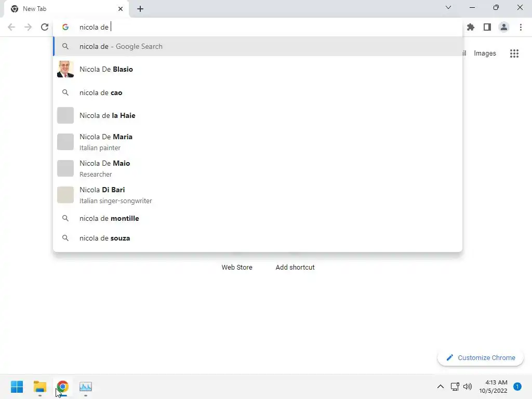Screen dimensions: 532x399
Task: Click search icon beside 'nicola de montille'
Action: tap(65, 218)
